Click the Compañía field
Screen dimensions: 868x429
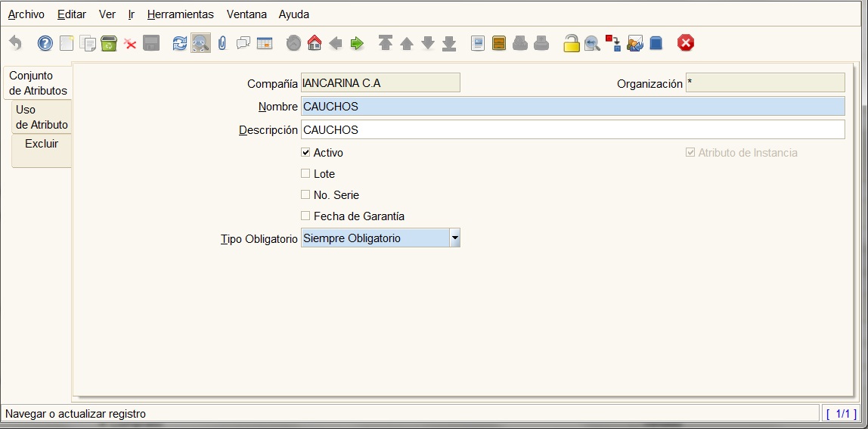pos(380,83)
